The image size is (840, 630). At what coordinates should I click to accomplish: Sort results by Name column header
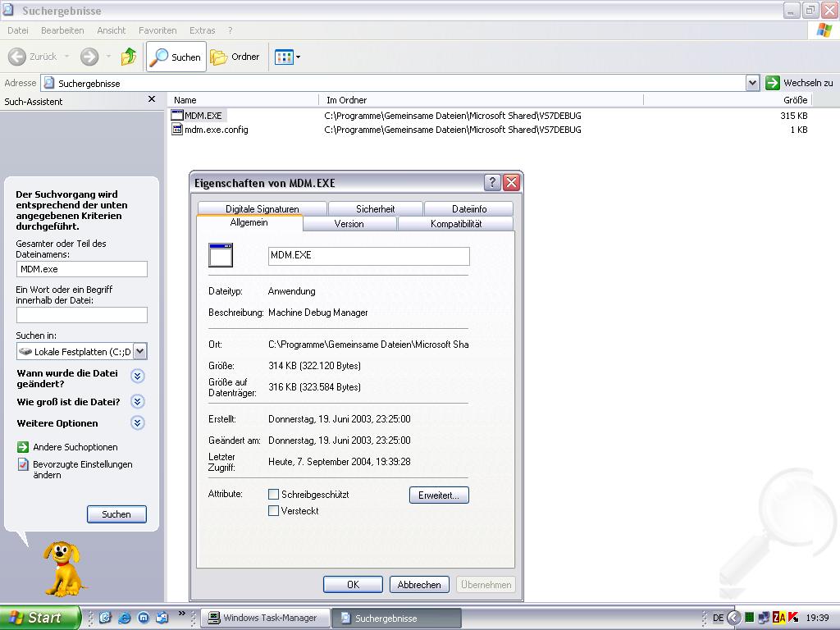(x=243, y=99)
